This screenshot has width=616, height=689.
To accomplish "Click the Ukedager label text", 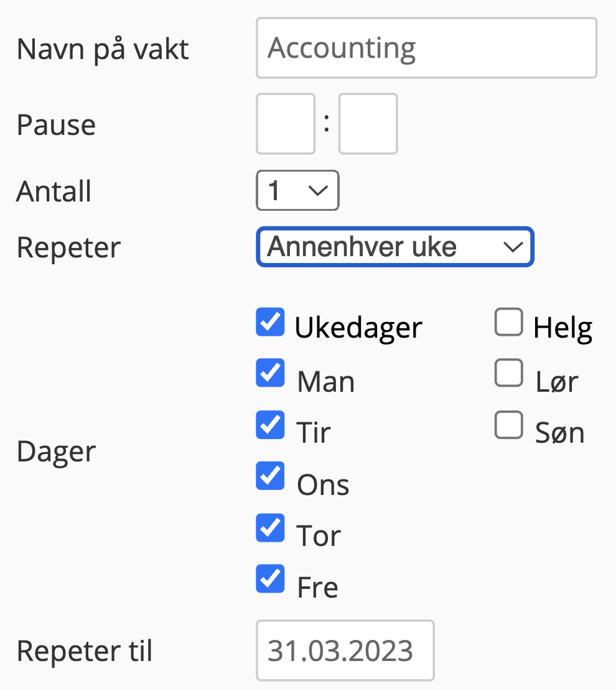I will click(x=358, y=328).
